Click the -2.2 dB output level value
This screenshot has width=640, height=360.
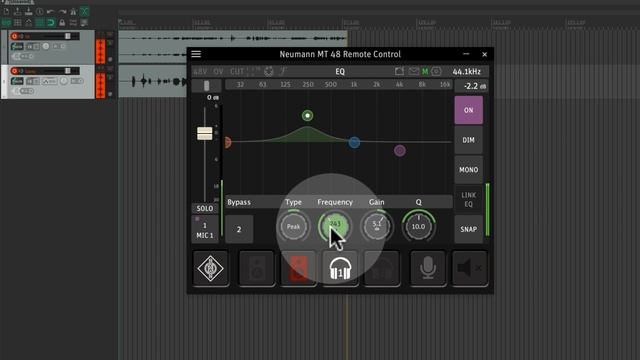[475, 86]
